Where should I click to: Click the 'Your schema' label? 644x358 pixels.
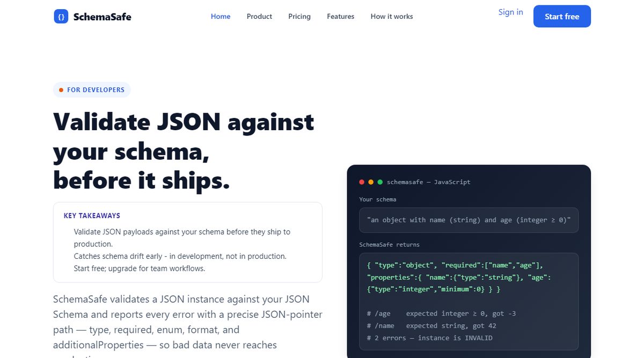pyautogui.click(x=378, y=199)
